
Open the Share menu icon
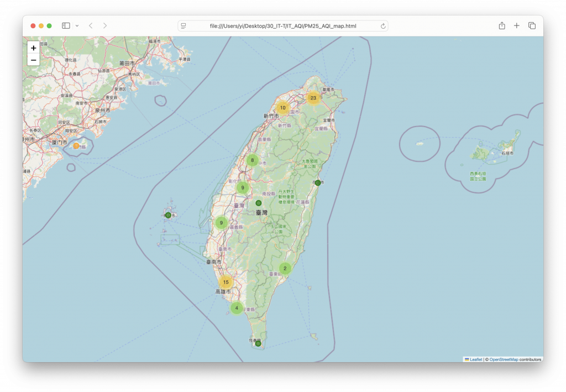tap(502, 25)
